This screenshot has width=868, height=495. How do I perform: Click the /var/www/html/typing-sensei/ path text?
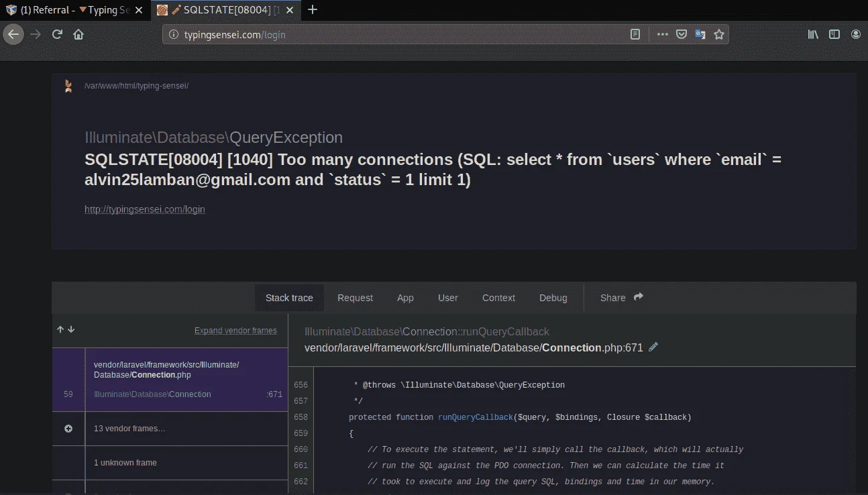(x=137, y=86)
